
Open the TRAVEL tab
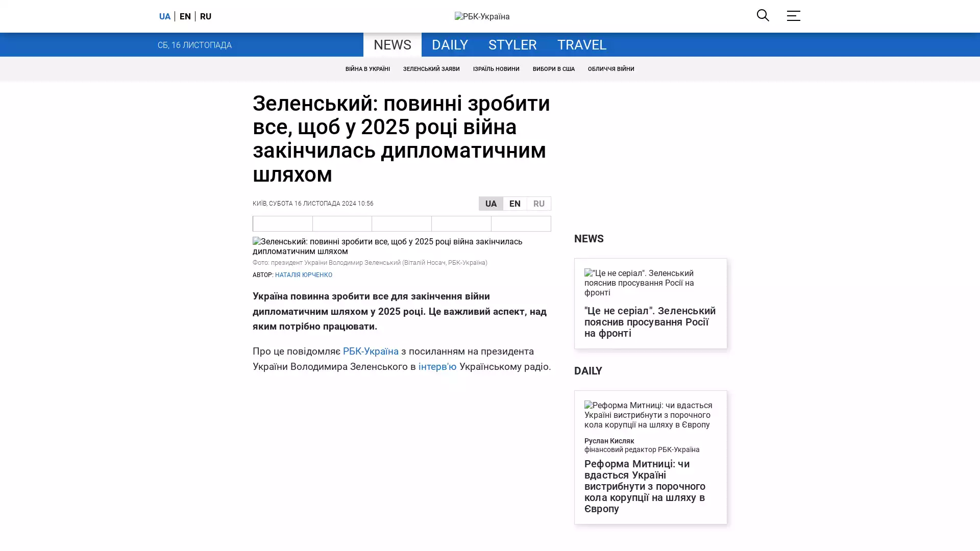click(581, 45)
